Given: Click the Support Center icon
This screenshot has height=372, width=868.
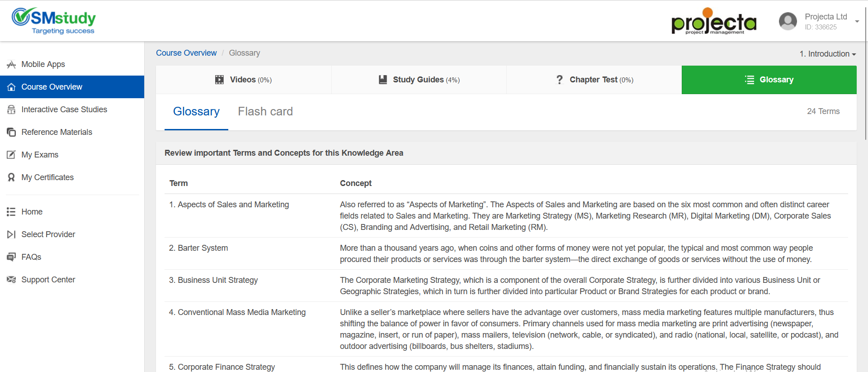Looking at the screenshot, I should tap(11, 280).
